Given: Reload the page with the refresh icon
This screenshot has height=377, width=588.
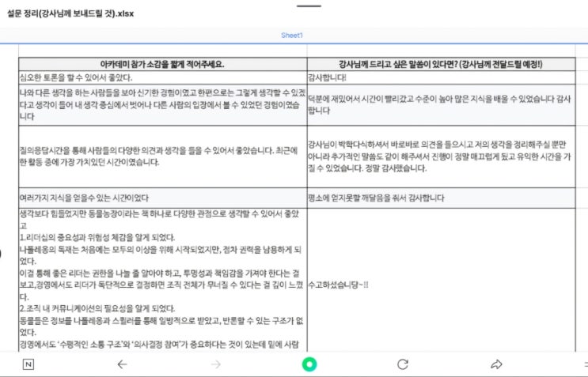Looking at the screenshot, I should [403, 364].
